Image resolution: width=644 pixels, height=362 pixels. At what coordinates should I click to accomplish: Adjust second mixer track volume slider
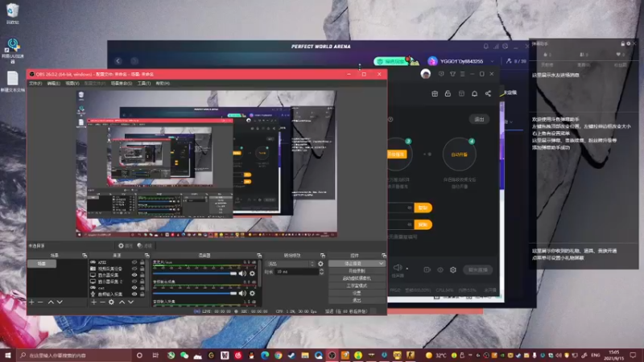click(195, 293)
